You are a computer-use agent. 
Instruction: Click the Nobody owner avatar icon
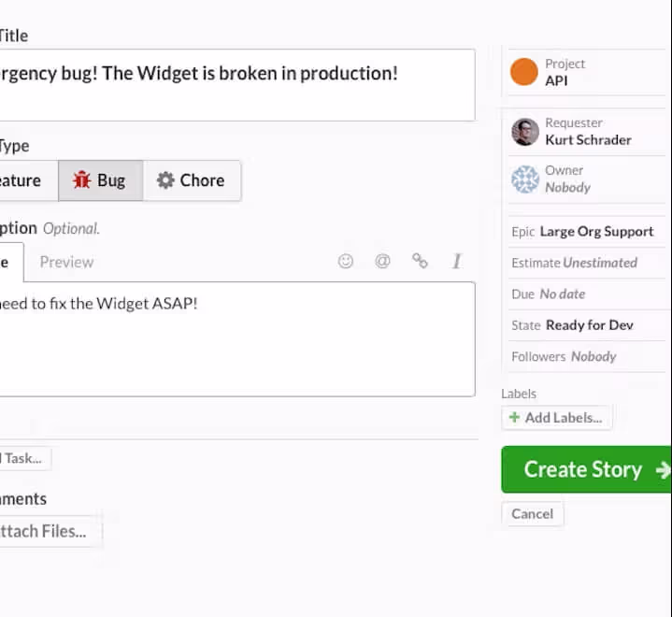pos(525,179)
